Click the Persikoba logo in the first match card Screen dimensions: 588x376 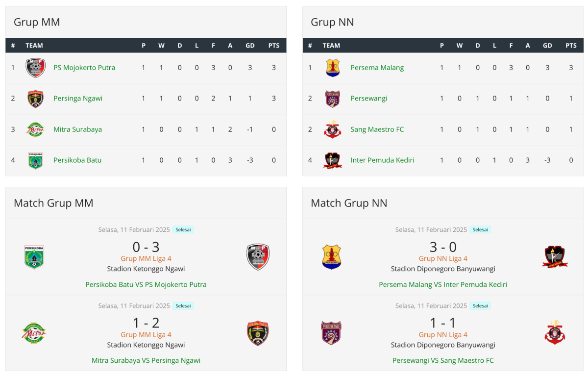(34, 257)
